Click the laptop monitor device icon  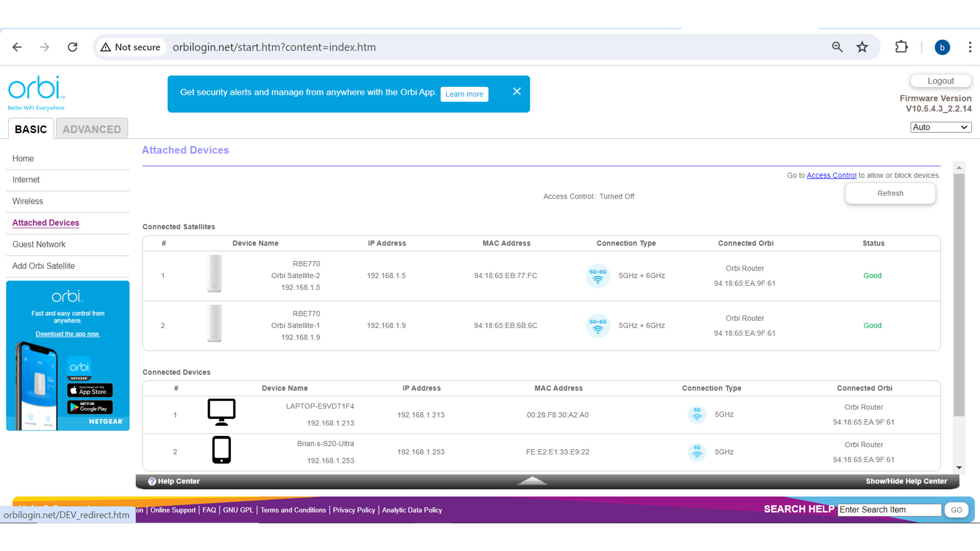point(221,411)
